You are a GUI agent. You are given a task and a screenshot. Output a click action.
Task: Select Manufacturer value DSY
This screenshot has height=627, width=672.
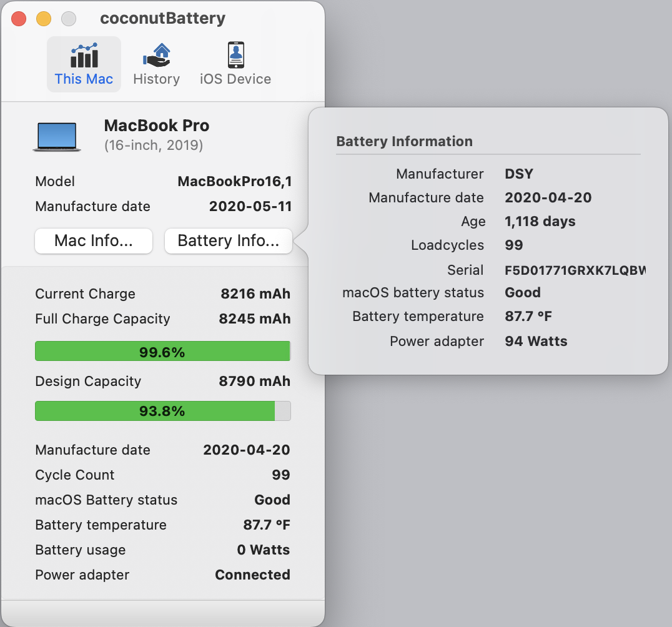pos(519,174)
